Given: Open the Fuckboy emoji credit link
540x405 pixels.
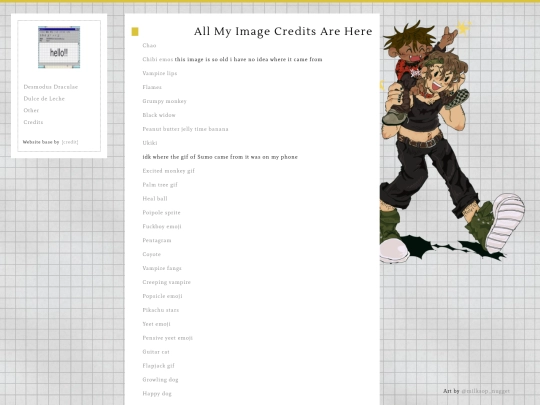Looking at the screenshot, I should click(162, 227).
